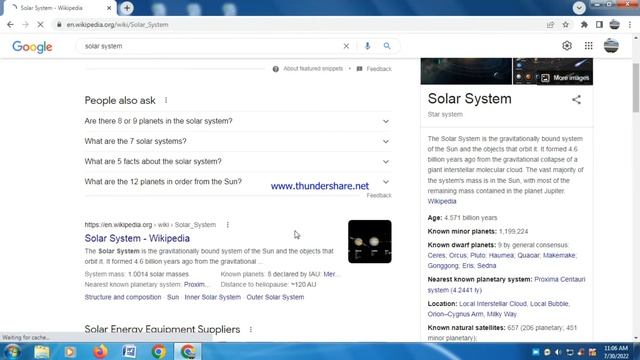
Task: Open the tab search dropdown arrow
Action: pyautogui.click(x=579, y=8)
